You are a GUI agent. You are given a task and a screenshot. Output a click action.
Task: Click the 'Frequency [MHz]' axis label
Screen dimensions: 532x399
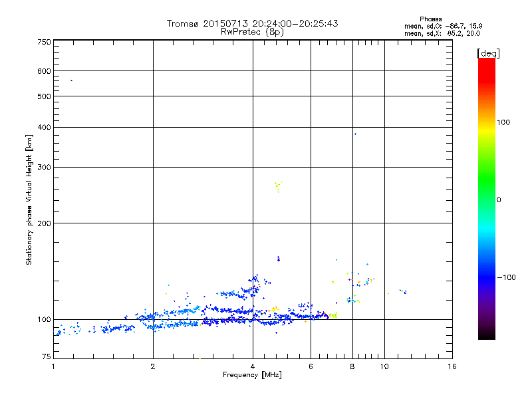(252, 375)
